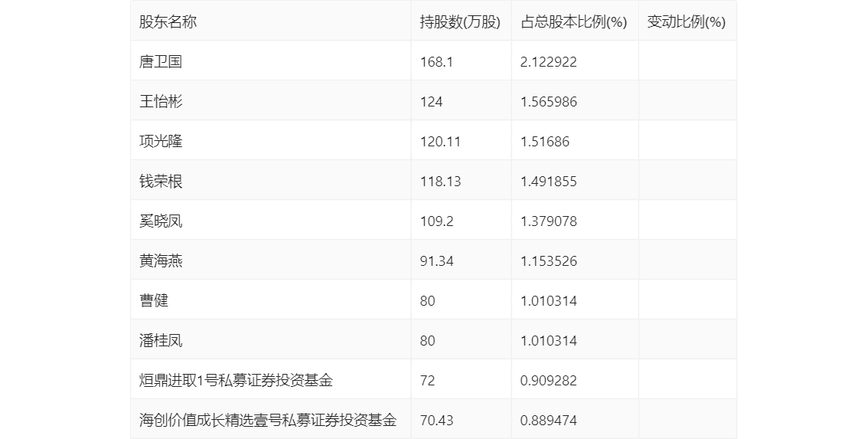Select 海创价值成长精选壹号私募证券投资基金 row name
868x439 pixels.
pos(268,420)
